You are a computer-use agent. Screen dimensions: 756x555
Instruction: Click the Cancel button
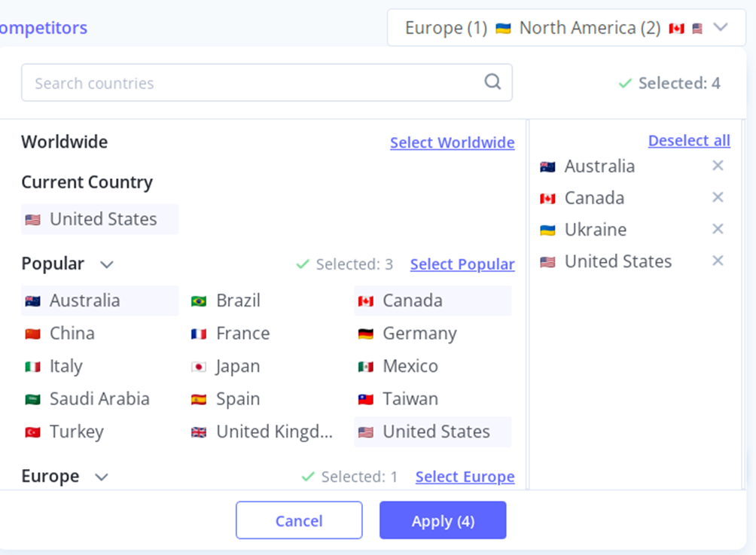coord(299,520)
